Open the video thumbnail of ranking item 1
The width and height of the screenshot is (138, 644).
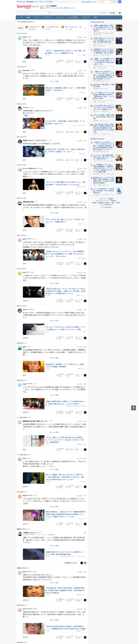click(119, 28)
